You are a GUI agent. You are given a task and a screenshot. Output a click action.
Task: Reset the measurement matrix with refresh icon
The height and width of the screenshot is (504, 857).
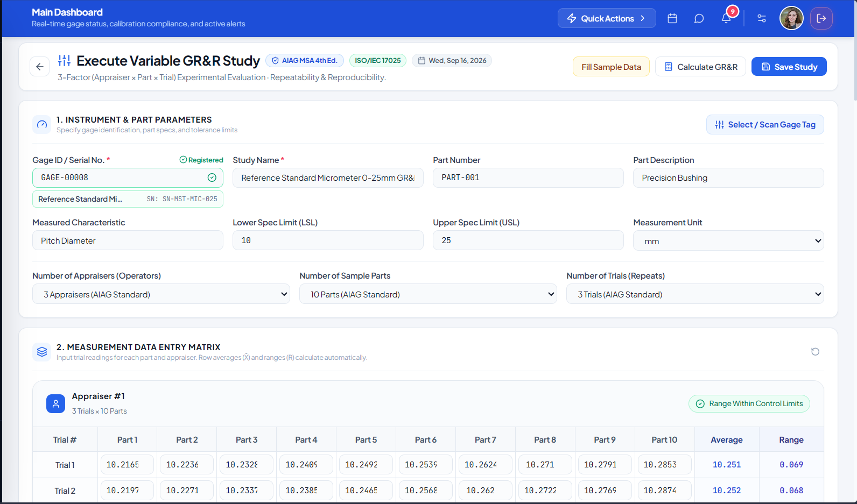(815, 352)
